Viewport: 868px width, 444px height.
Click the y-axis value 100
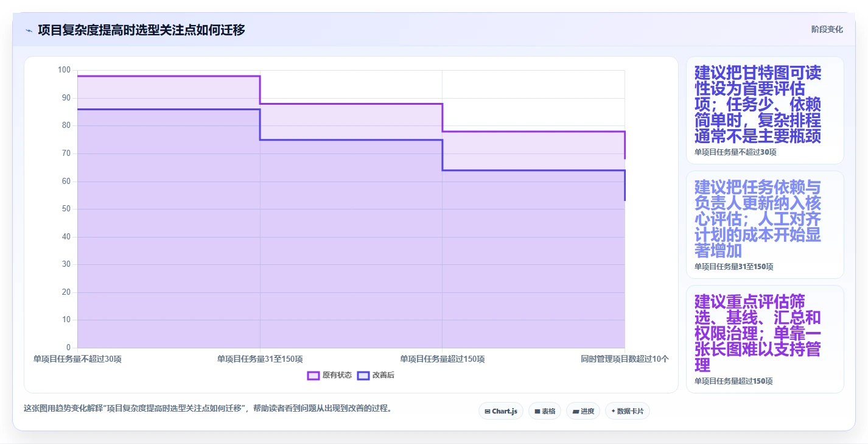pos(64,70)
